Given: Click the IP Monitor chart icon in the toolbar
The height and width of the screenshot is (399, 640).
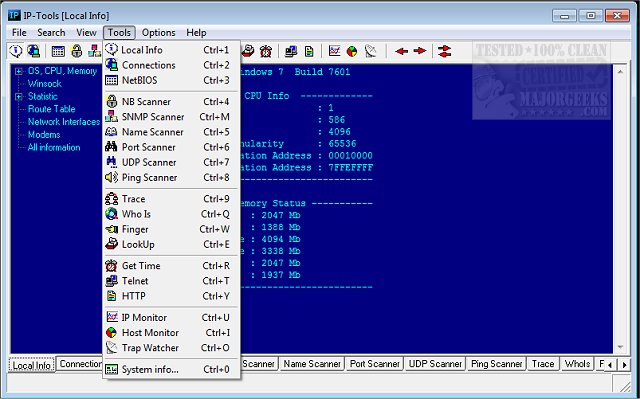Looking at the screenshot, I should (334, 51).
